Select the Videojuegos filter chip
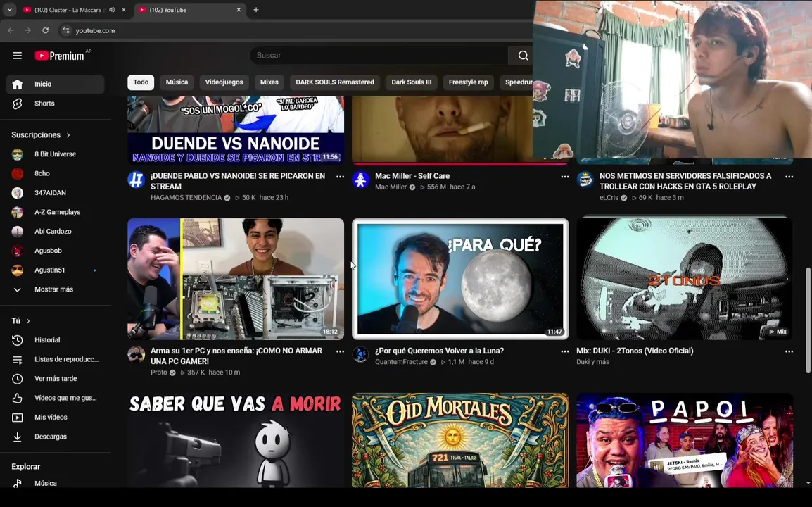Image resolution: width=812 pixels, height=507 pixels. click(224, 82)
